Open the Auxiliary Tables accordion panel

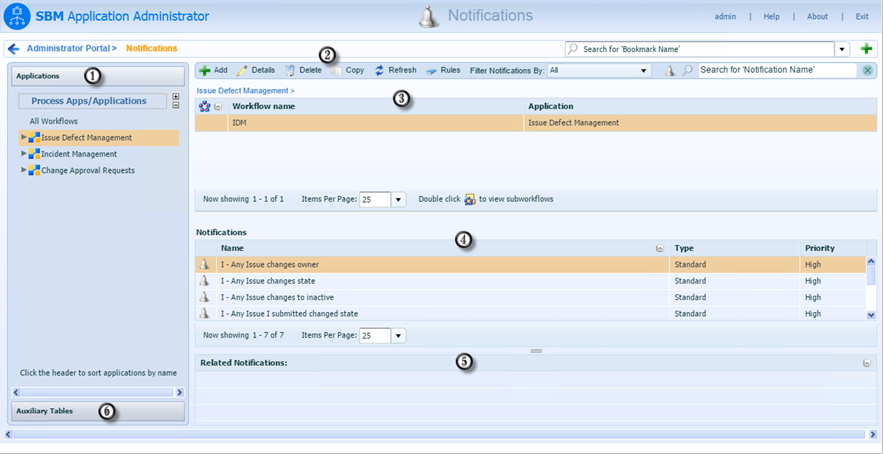[x=98, y=411]
